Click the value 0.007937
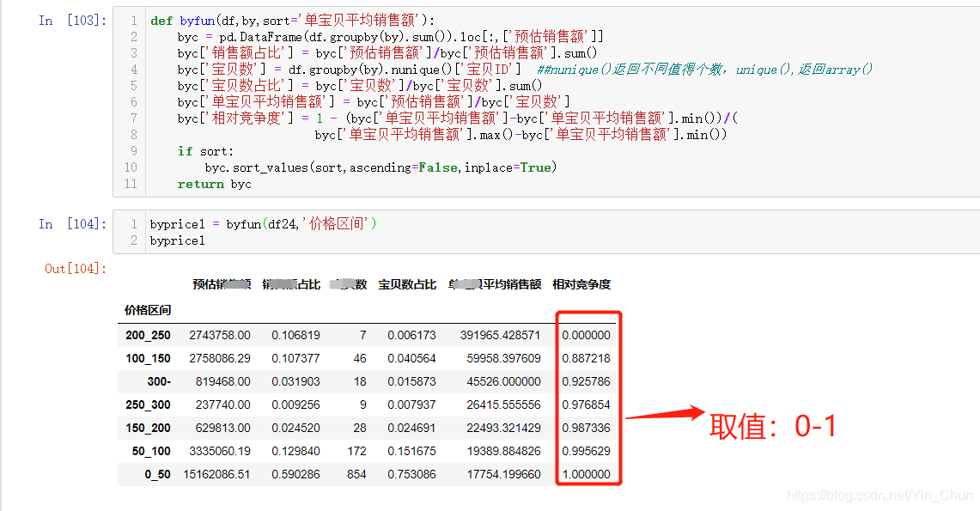This screenshot has height=511, width=980. pyautogui.click(x=412, y=405)
